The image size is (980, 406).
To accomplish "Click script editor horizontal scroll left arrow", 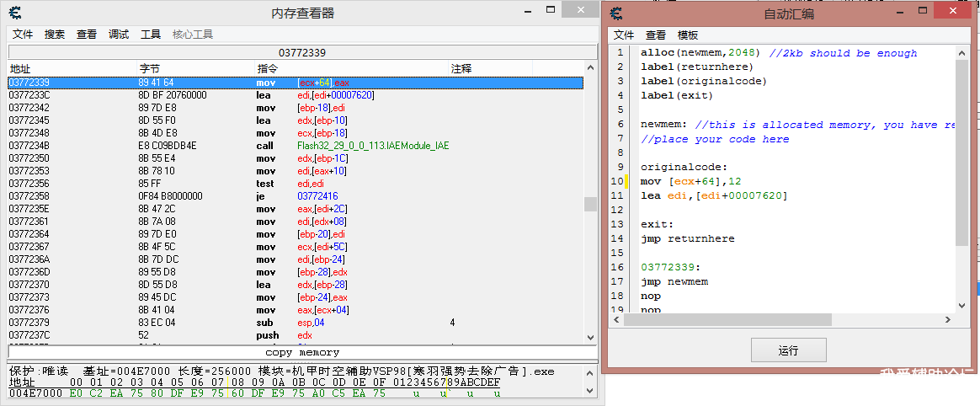I will click(617, 320).
